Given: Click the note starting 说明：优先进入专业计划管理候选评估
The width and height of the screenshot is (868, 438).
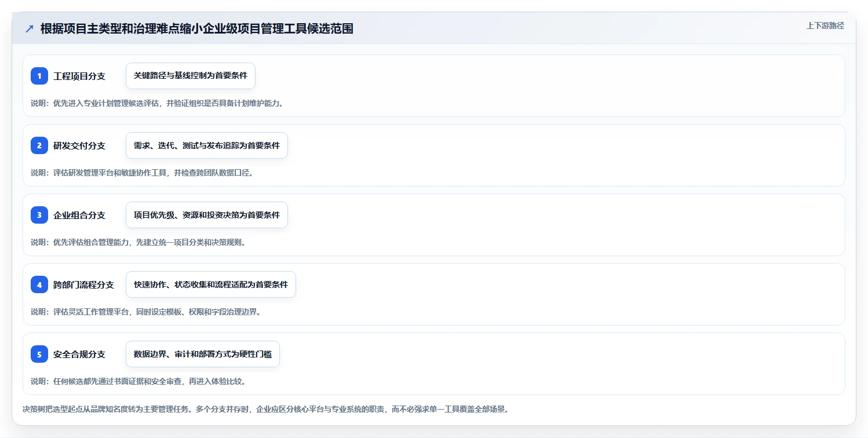Looking at the screenshot, I should 157,103.
